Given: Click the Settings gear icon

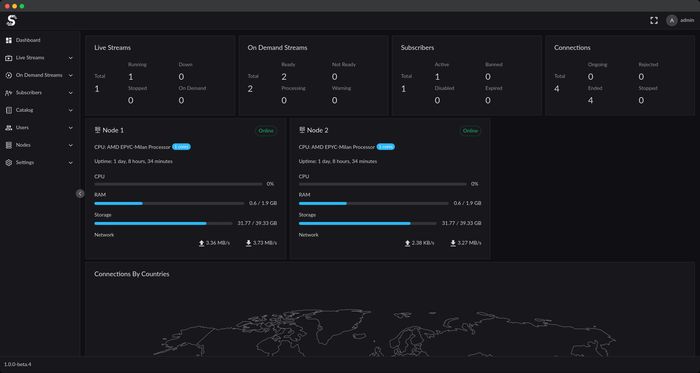Looking at the screenshot, I should [x=8, y=163].
